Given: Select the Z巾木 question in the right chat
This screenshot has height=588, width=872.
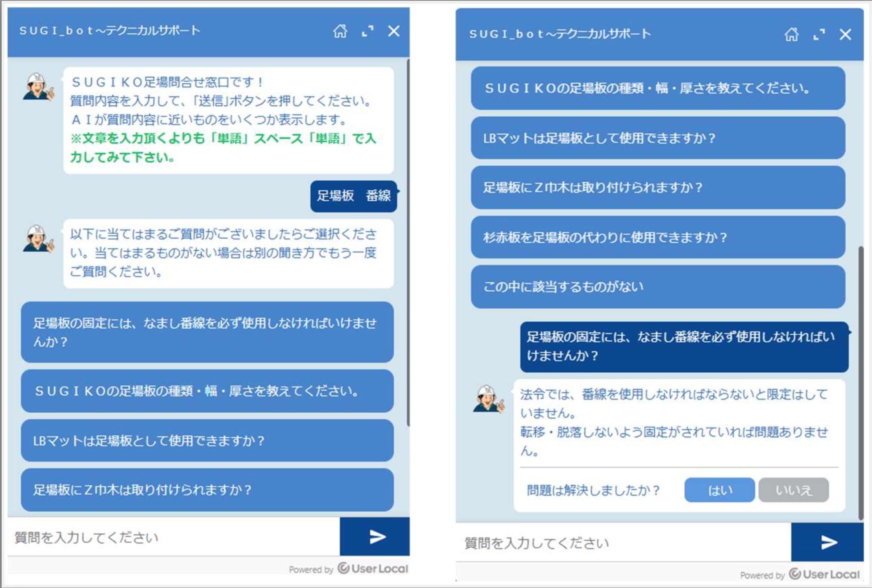Looking at the screenshot, I should click(658, 187).
